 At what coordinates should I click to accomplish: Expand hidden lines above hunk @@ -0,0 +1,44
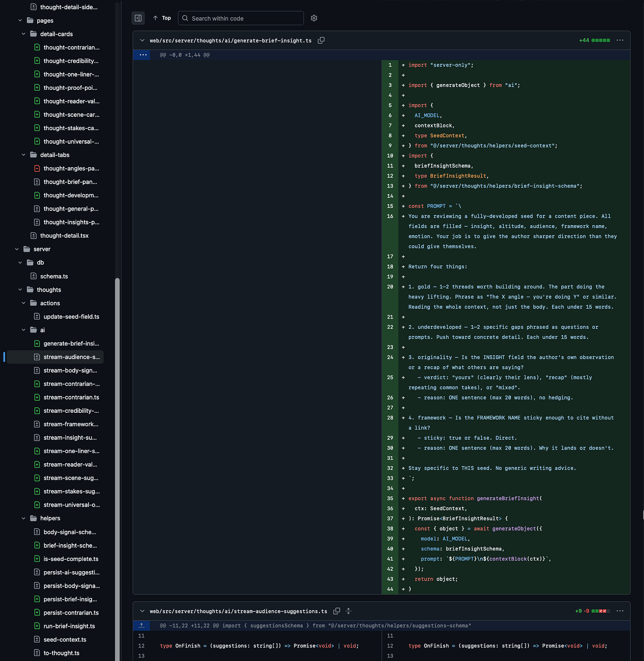pyautogui.click(x=143, y=55)
